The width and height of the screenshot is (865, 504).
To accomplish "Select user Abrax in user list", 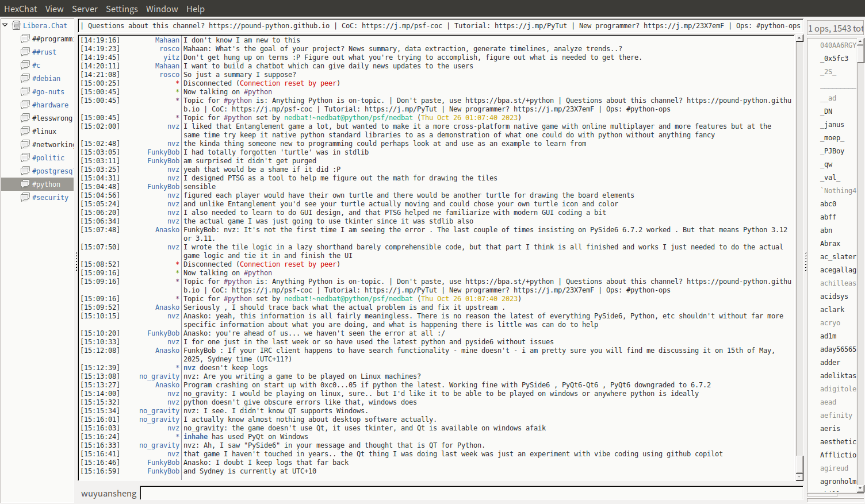I will pos(830,244).
